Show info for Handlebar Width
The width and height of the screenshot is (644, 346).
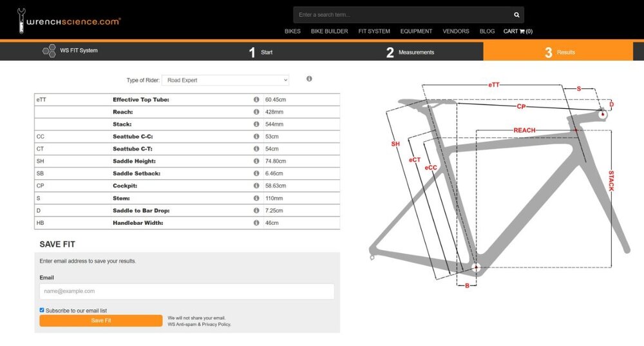[256, 223]
